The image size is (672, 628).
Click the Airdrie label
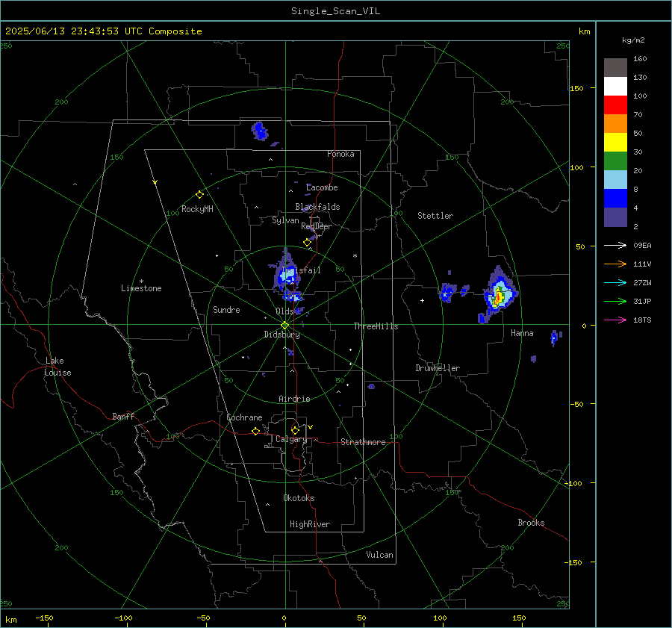294,399
